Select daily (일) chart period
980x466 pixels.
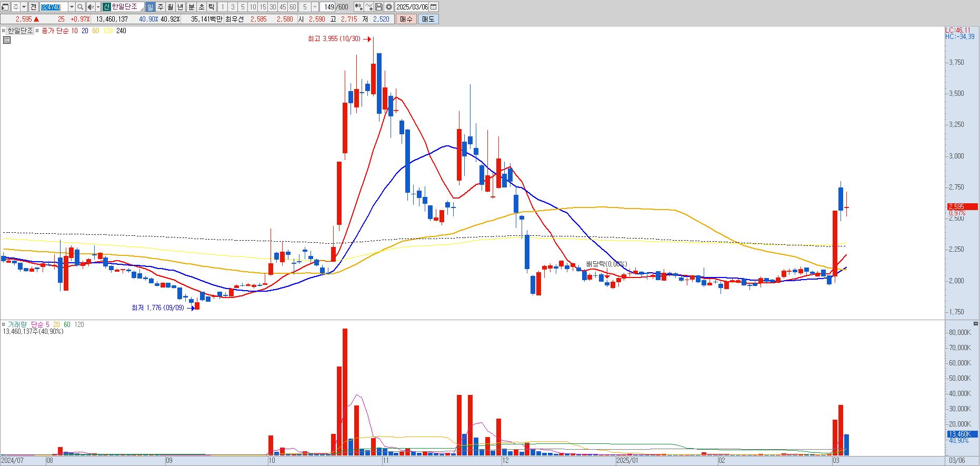(151, 7)
